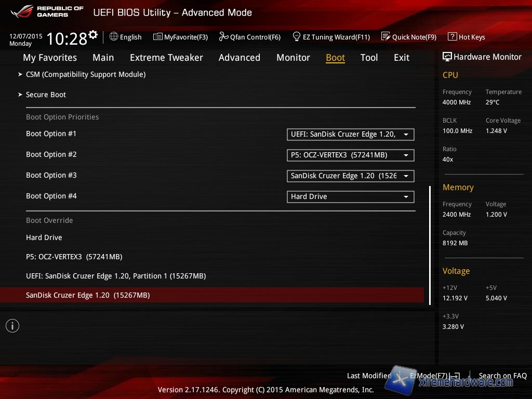Click the vertical scrollbar in boot list
This screenshot has width=532, height=399.
point(430,244)
